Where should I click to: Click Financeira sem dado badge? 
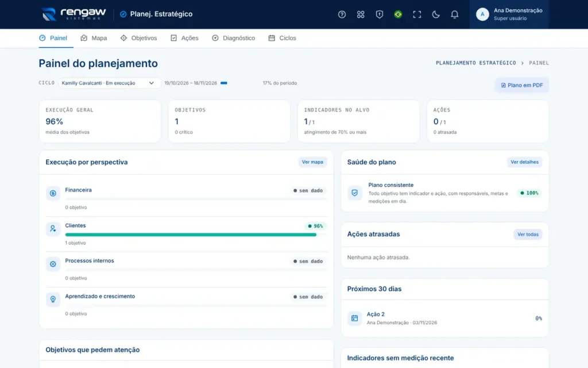[x=308, y=190]
